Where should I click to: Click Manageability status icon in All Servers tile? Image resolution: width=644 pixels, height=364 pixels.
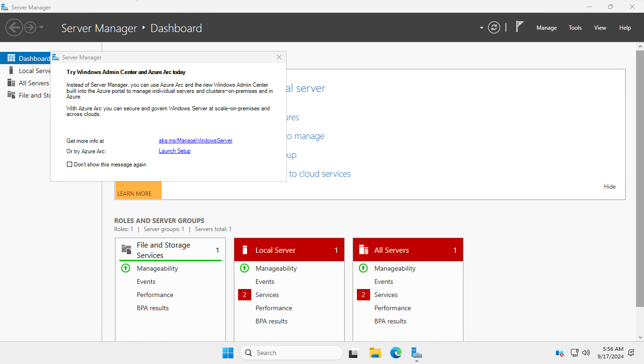[x=363, y=268]
